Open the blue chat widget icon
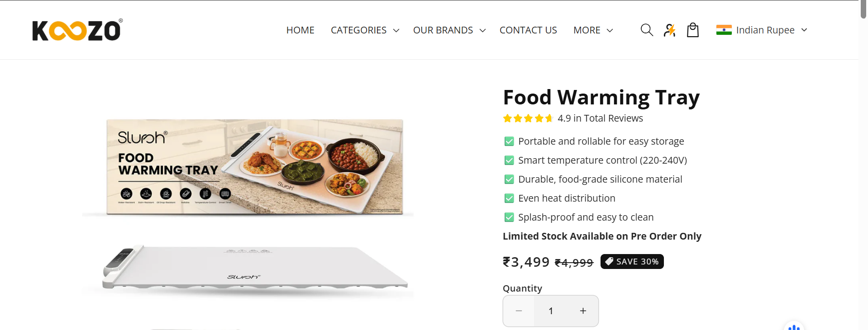Image resolution: width=868 pixels, height=330 pixels. pyautogui.click(x=794, y=326)
